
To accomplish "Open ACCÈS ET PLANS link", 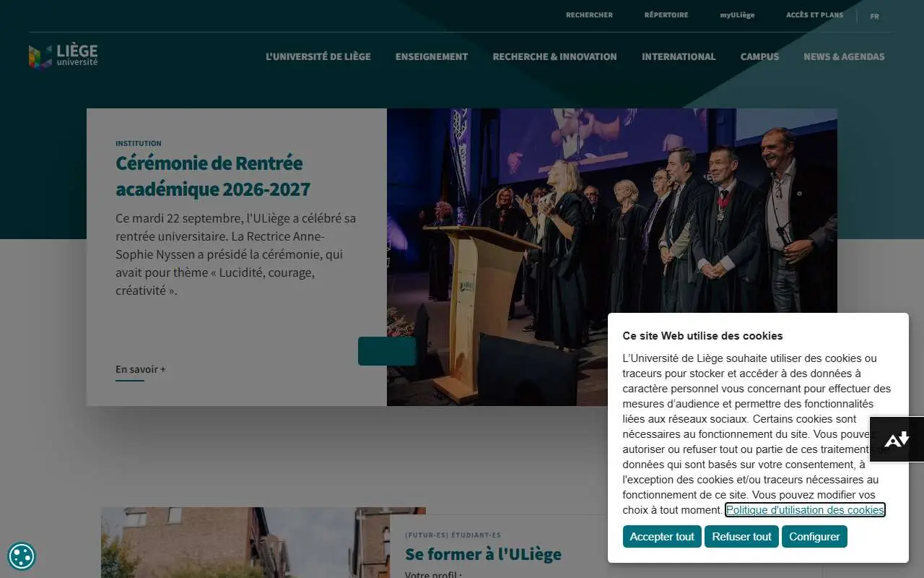I will pos(814,15).
